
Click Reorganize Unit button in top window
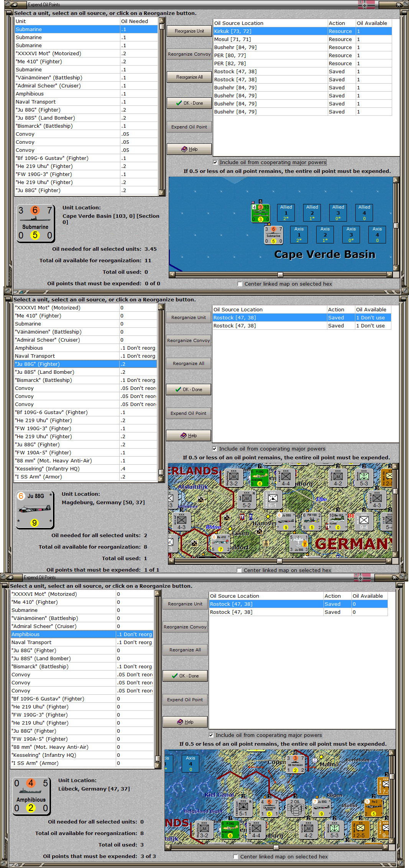(x=189, y=31)
